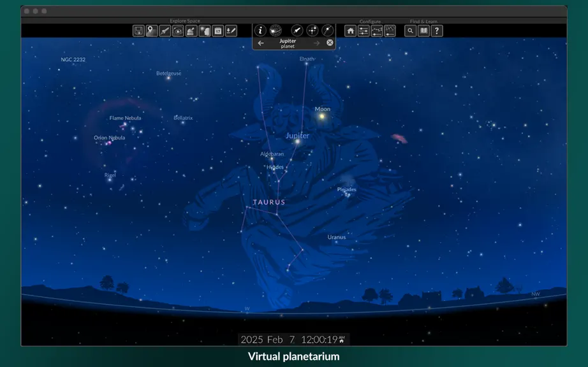This screenshot has width=588, height=367.
Task: Center on Jupiter with the crosshair icon
Action: click(312, 31)
